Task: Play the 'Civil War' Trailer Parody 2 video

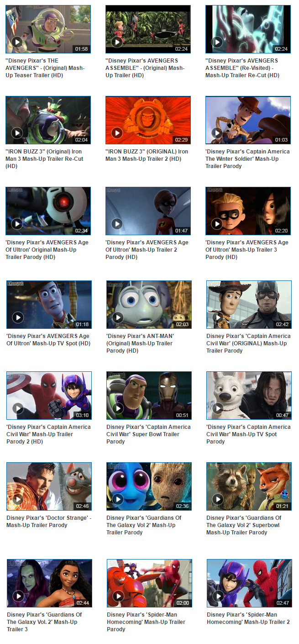Action: click(49, 396)
